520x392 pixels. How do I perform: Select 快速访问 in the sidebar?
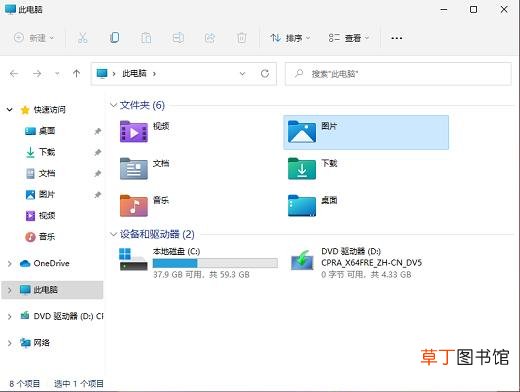click(x=50, y=109)
